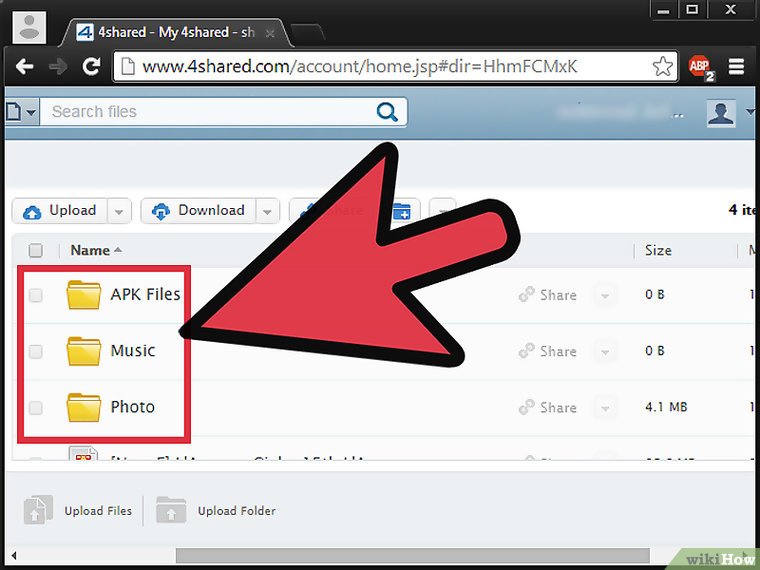
Task: Click the Music folder icon
Action: (x=84, y=351)
